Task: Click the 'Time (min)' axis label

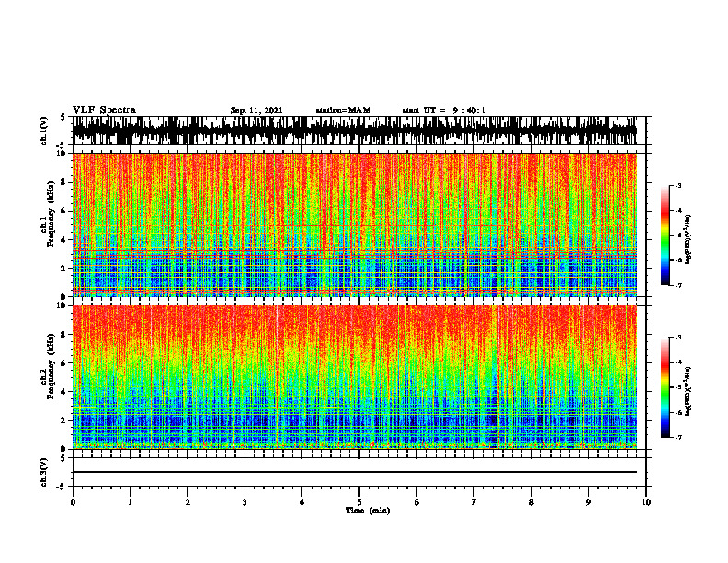Action: (x=368, y=511)
